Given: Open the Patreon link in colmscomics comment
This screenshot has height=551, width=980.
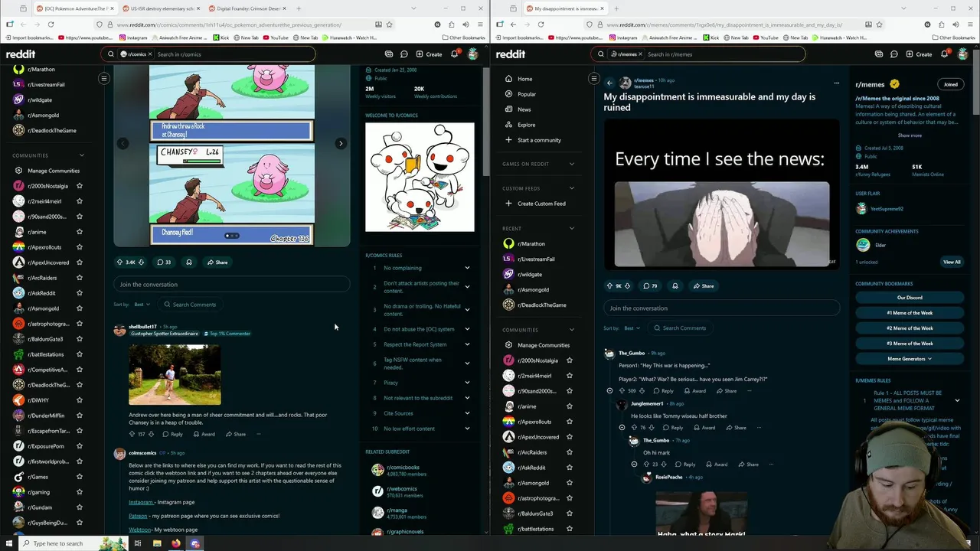Looking at the screenshot, I should (x=138, y=516).
